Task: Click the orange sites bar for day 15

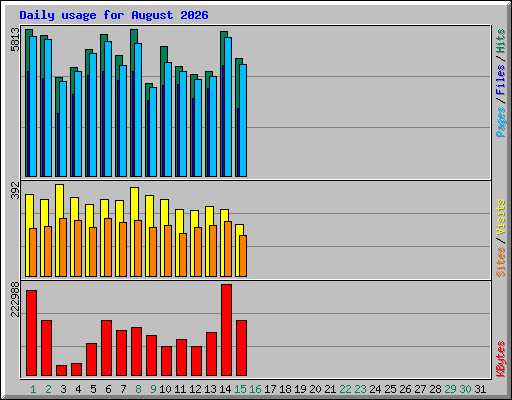Action: pyautogui.click(x=243, y=256)
